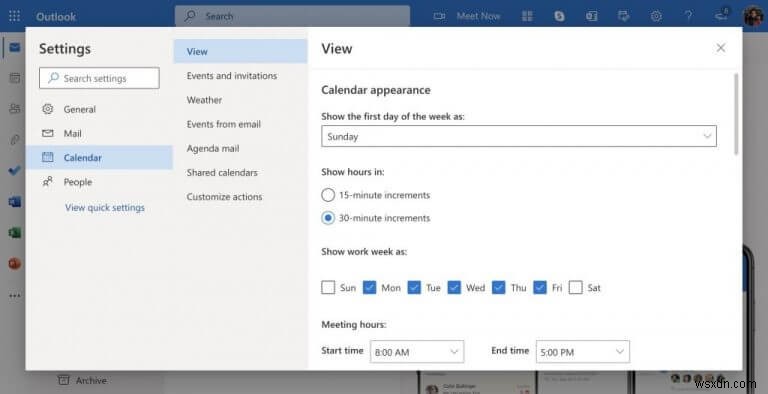The image size is (768, 394).
Task: Open the OneNote feed icon in header
Action: coord(592,16)
